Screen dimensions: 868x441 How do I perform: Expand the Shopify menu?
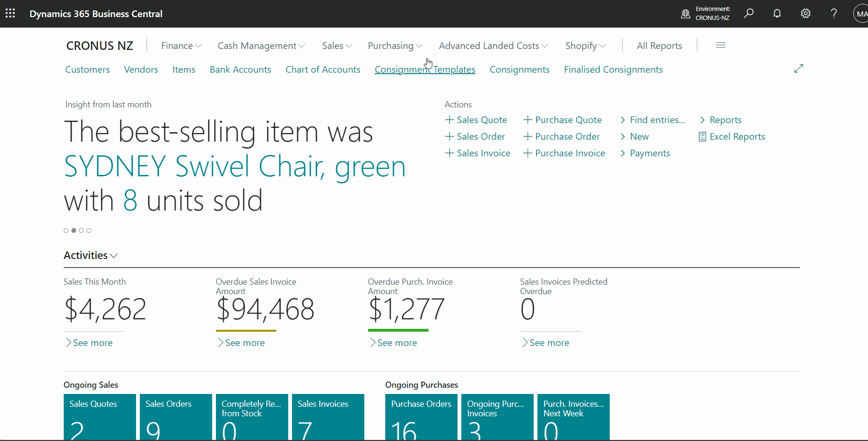tap(585, 46)
